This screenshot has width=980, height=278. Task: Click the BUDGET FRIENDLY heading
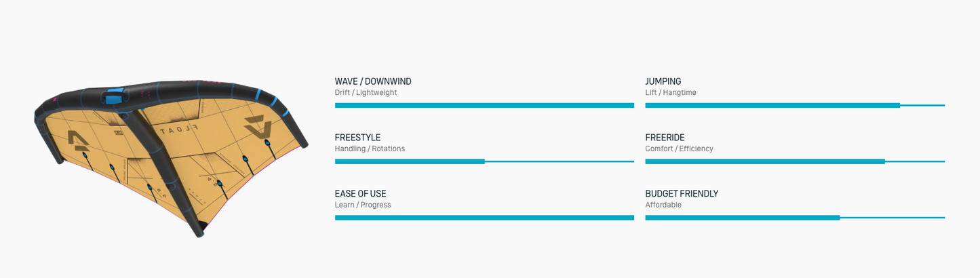682,194
